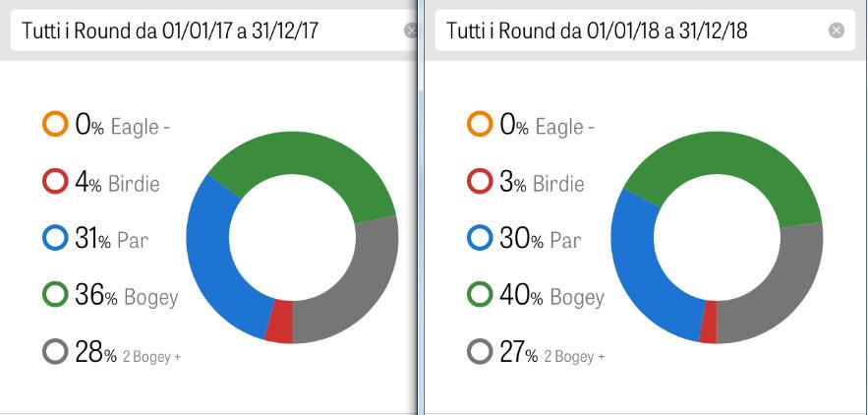Click the blue Par circle in 2017 legend
Screen dimensions: 868x415
click(56, 238)
